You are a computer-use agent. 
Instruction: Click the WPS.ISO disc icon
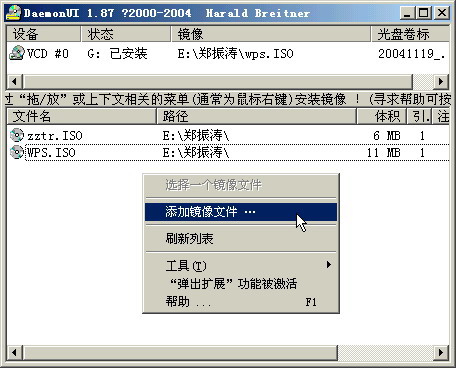coord(17,152)
